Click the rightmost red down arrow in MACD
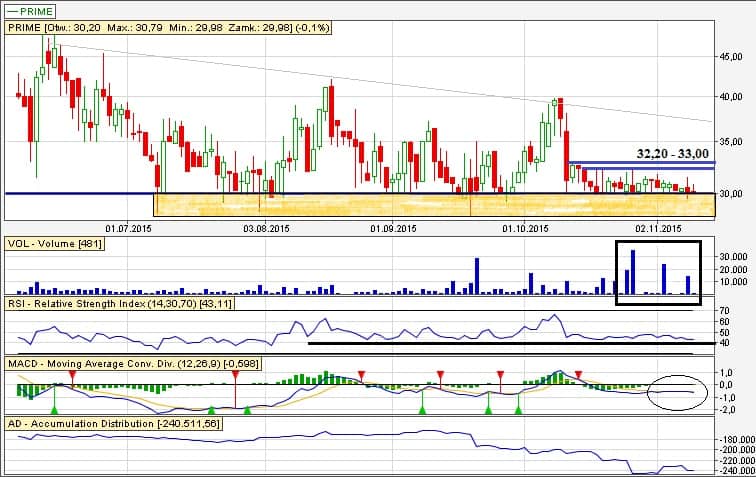The image size is (756, 477). [578, 375]
